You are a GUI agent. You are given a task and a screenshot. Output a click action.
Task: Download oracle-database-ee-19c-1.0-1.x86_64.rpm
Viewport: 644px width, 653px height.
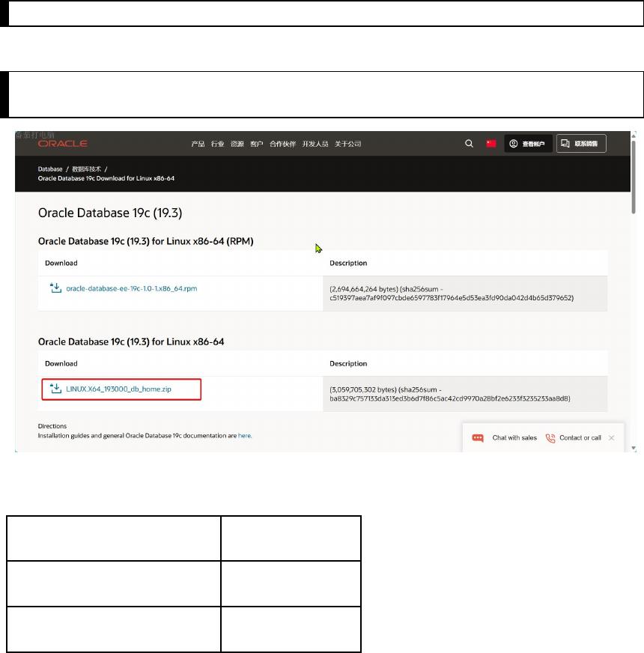click(132, 288)
